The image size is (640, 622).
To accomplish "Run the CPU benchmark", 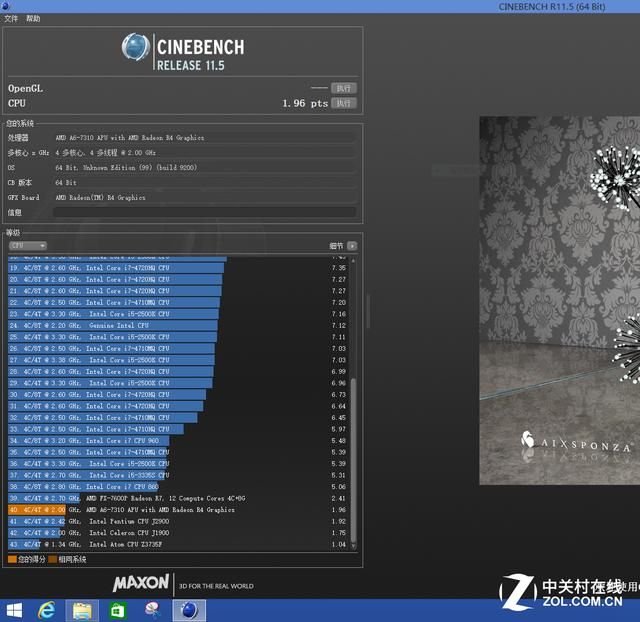I will pyautogui.click(x=344, y=103).
